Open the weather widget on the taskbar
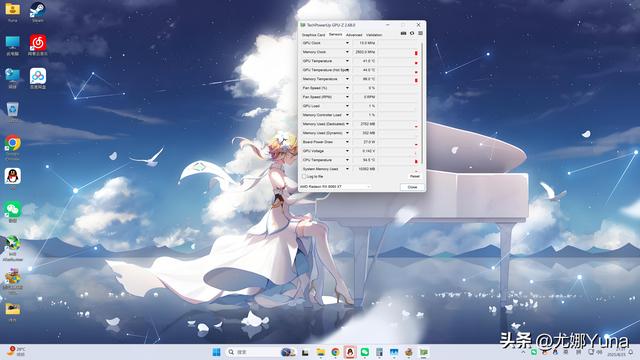This screenshot has height=360, width=640. pyautogui.click(x=17, y=351)
